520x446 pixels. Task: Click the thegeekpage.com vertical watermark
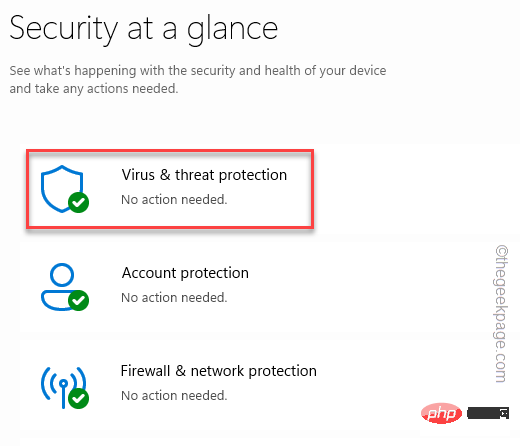(501, 314)
